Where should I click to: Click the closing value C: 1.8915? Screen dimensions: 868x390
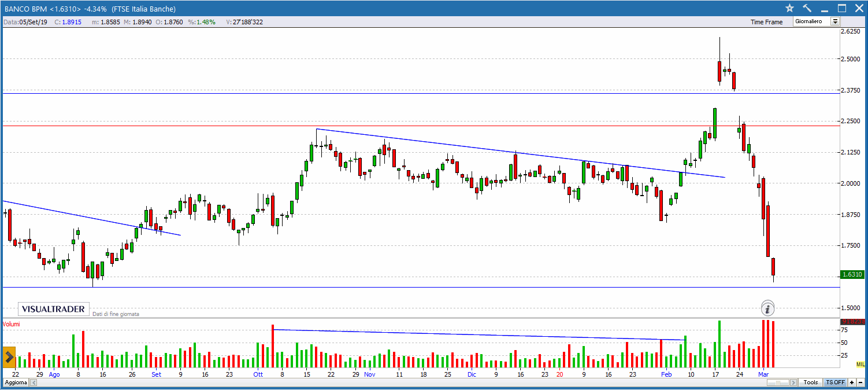pos(68,22)
